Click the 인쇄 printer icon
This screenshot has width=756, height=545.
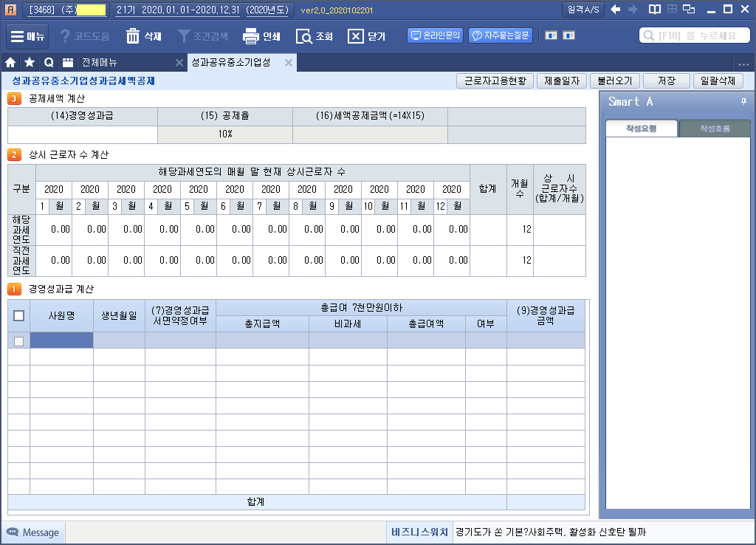pyautogui.click(x=251, y=36)
